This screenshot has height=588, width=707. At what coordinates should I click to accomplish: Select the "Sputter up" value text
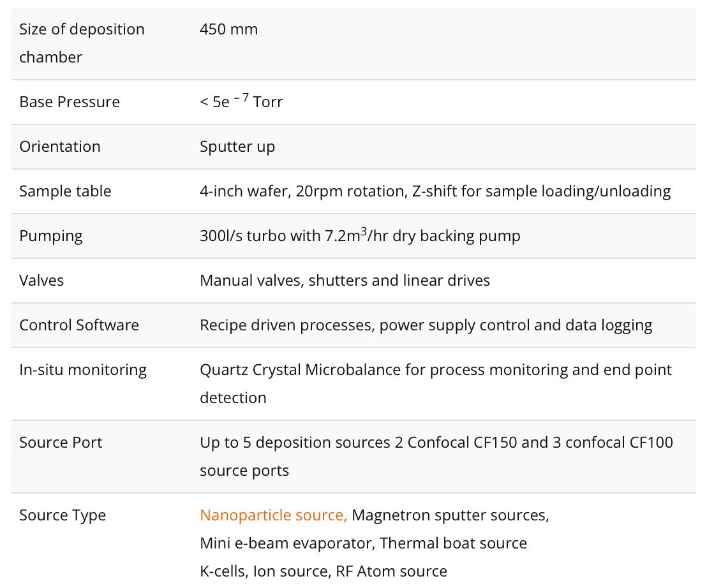(x=237, y=147)
